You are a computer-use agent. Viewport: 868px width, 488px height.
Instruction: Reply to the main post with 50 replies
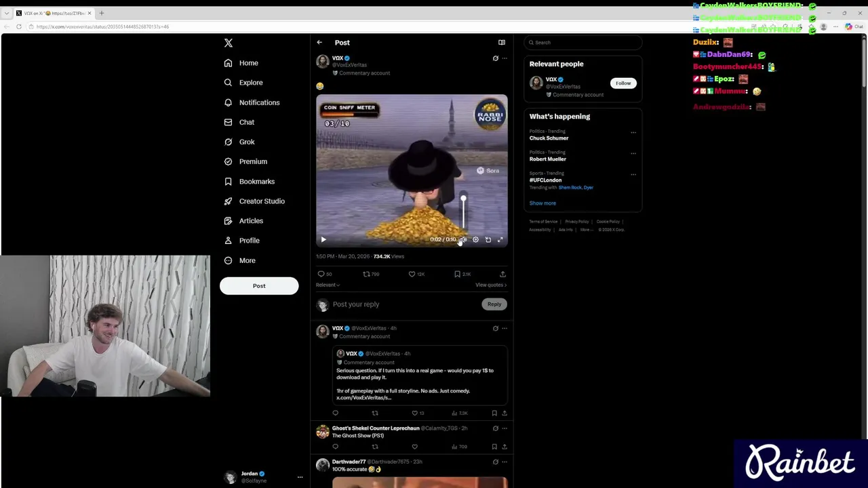[x=325, y=274]
